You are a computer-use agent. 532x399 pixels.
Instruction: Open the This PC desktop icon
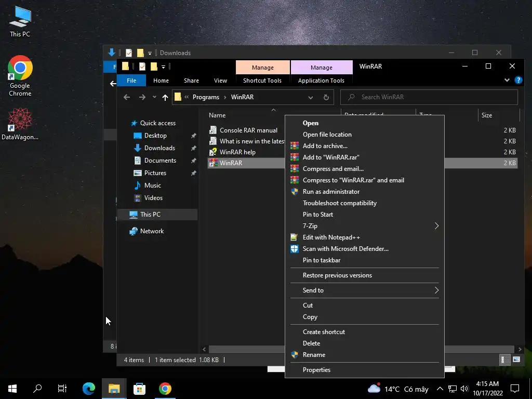point(20,21)
